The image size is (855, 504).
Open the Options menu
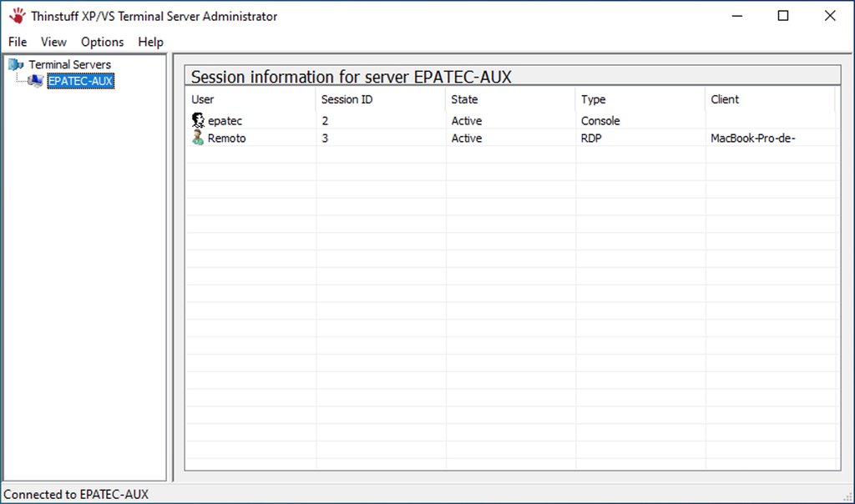(102, 42)
